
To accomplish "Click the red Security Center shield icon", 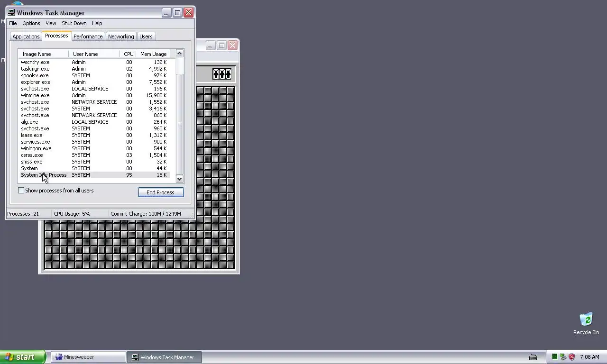I will point(571,357).
